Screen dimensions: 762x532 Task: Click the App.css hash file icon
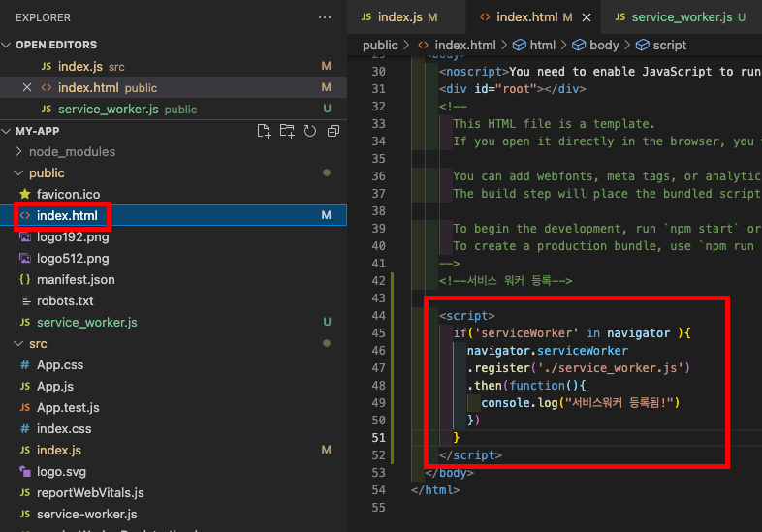click(25, 365)
